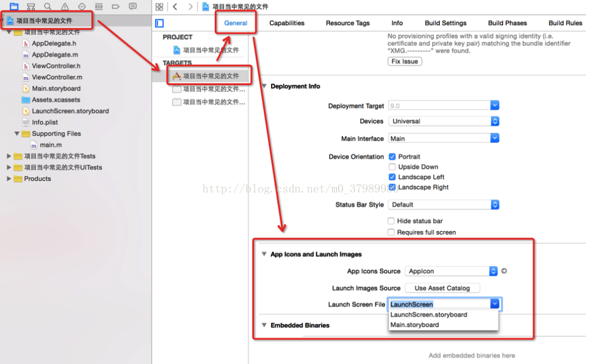The height and width of the screenshot is (364, 589).
Task: Select main.m file
Action: (x=51, y=145)
